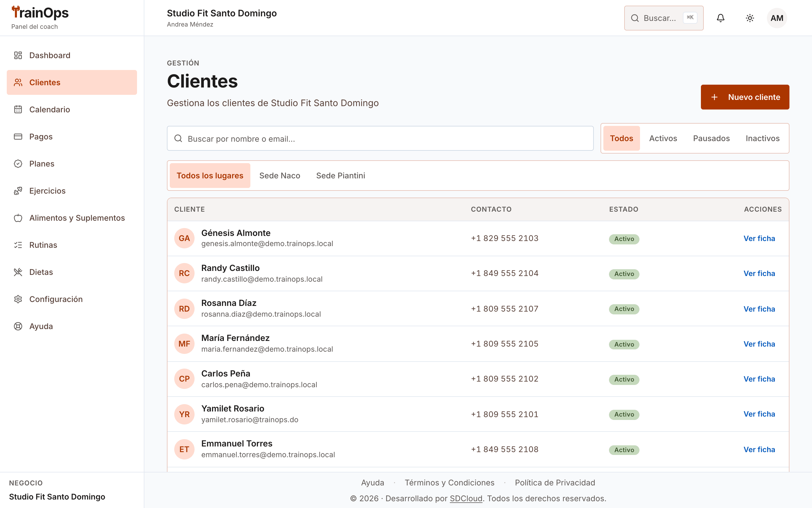Open Dietas from sidebar
The image size is (812, 508).
[72, 272]
